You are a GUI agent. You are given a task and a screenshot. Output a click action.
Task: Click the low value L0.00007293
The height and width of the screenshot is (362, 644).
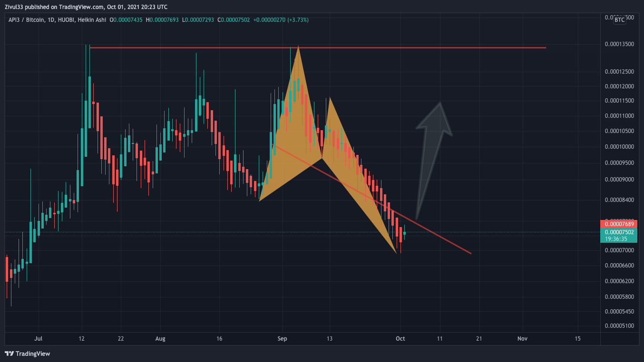[198, 20]
